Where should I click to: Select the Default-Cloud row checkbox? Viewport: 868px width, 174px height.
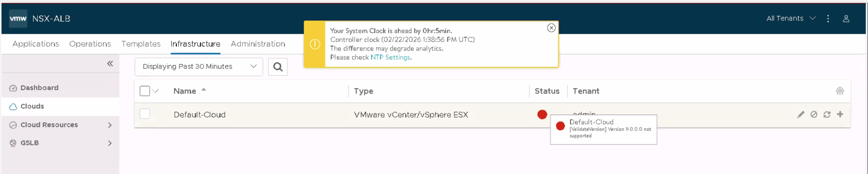145,114
